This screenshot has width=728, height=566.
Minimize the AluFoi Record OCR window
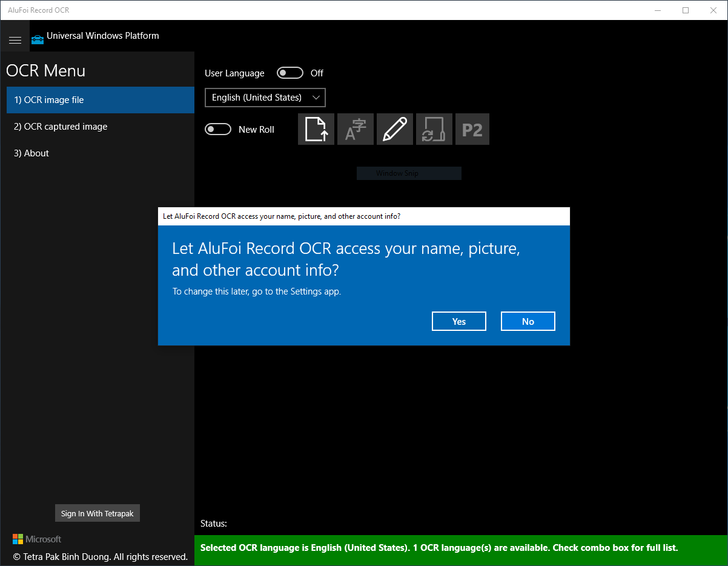tap(658, 10)
